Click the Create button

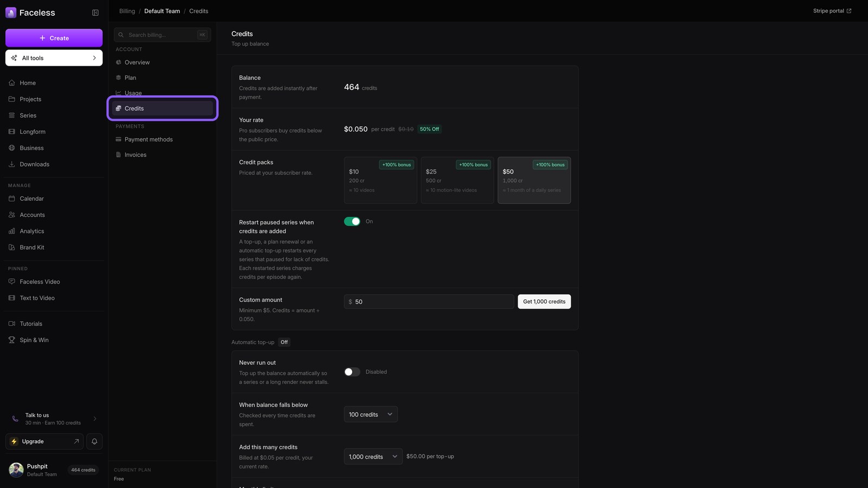54,38
